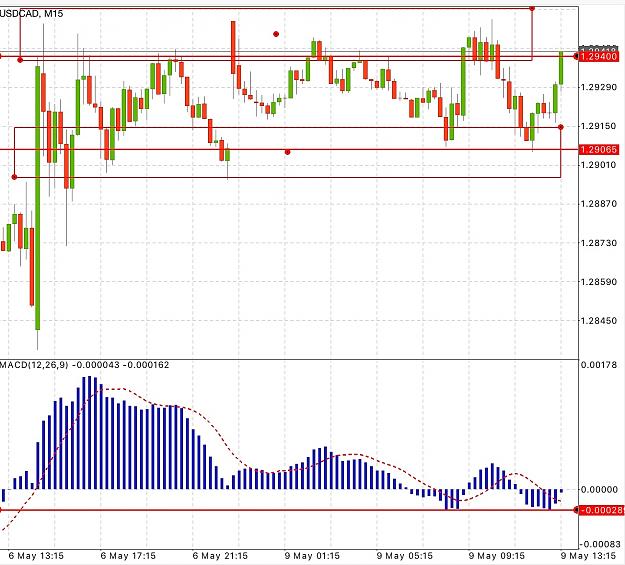The width and height of the screenshot is (625, 565).
Task: Click the 1.29290 price axis value
Action: (599, 87)
